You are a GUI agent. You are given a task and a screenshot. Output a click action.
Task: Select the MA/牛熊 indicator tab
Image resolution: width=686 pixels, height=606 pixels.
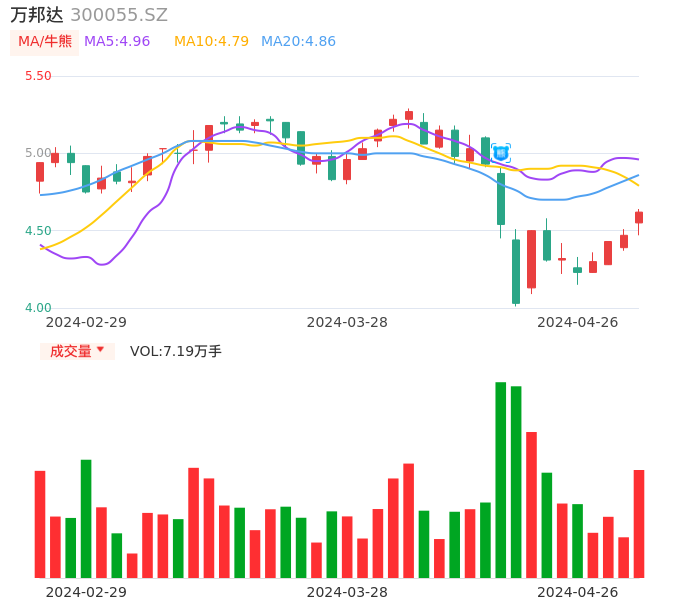45,42
